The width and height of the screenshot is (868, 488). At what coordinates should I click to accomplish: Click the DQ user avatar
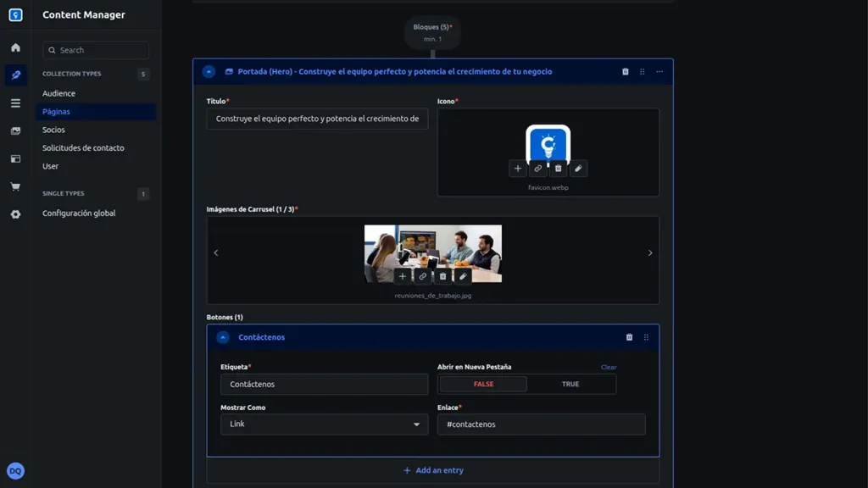(x=15, y=471)
